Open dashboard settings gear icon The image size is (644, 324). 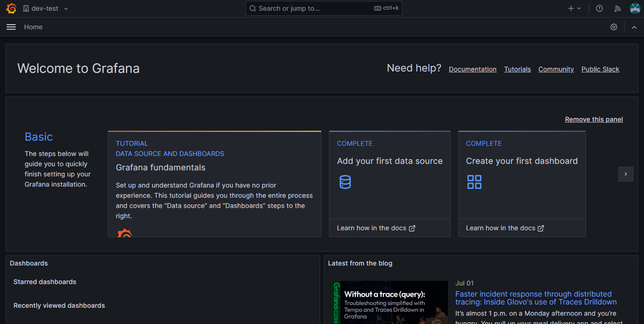[x=614, y=27]
